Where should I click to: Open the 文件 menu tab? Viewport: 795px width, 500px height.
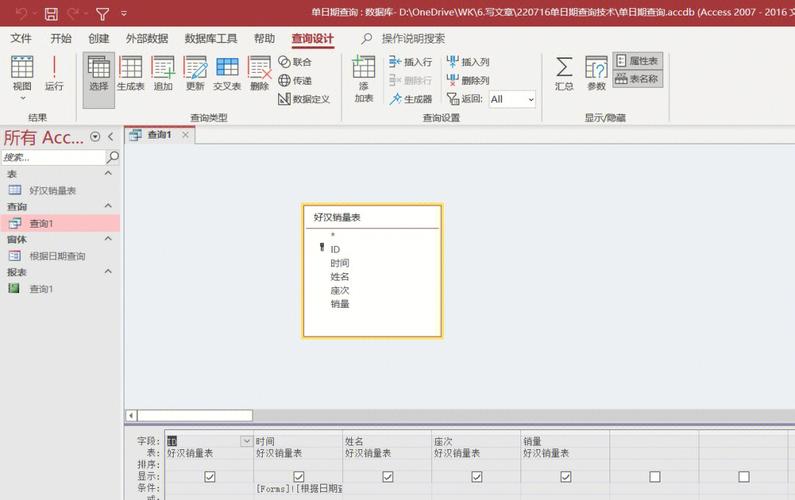tap(21, 39)
